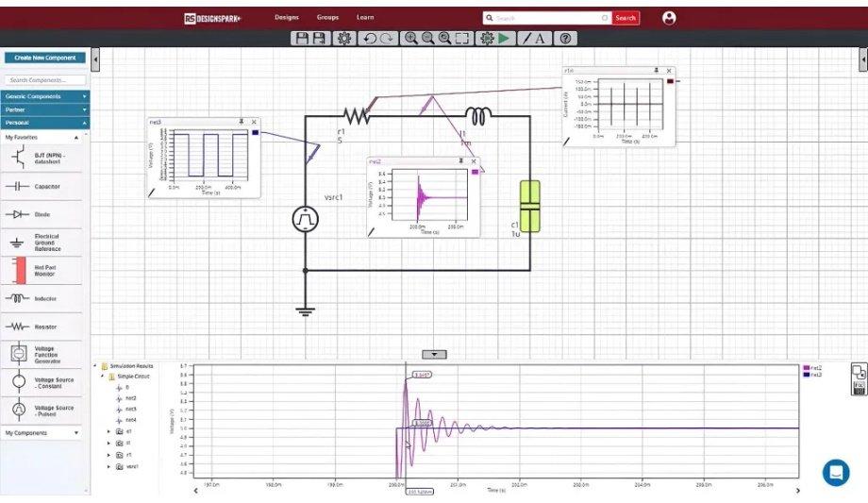This screenshot has height=503, width=868.
Task: Click the current graph dark red swatch
Action: point(671,81)
